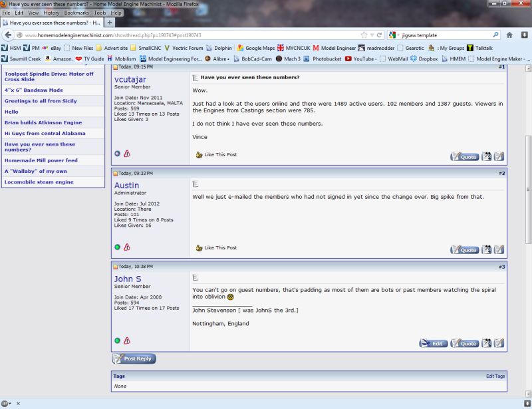
Task: Select the 'Have you ever seen these numbers' tab
Action: pos(52,23)
